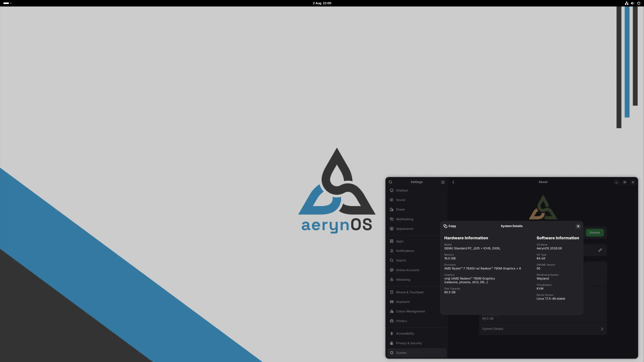Expand the System Details row chevron
The width and height of the screenshot is (644, 362).
coord(602,329)
